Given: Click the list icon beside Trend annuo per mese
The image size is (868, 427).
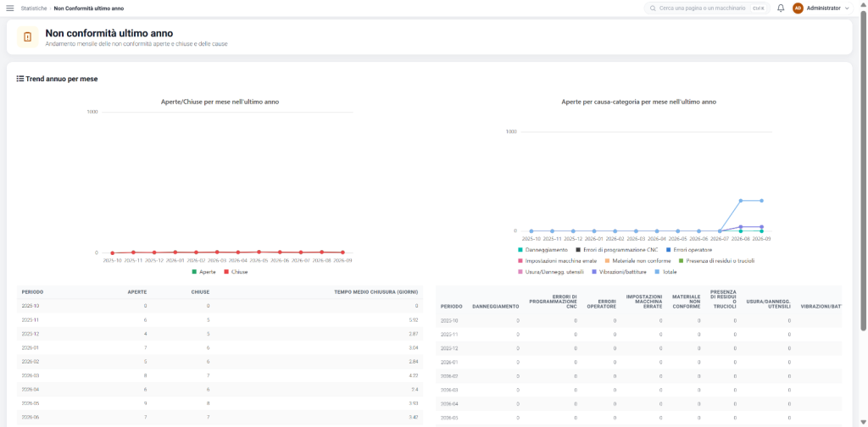Looking at the screenshot, I should [x=20, y=79].
